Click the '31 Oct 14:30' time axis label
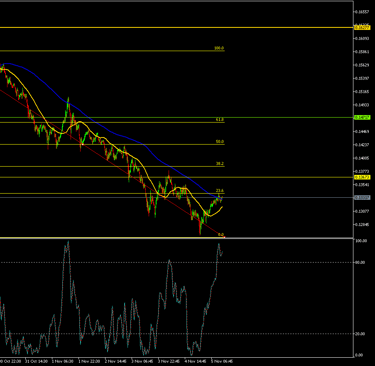 click(36, 361)
